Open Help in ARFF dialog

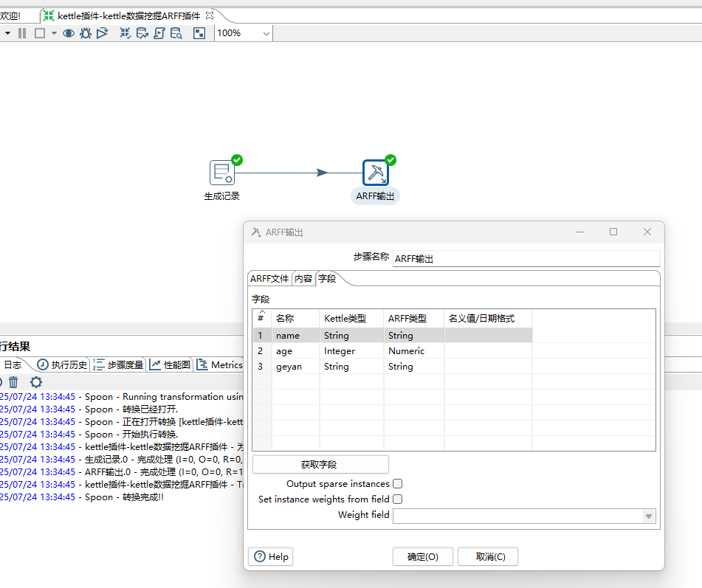pos(271,557)
